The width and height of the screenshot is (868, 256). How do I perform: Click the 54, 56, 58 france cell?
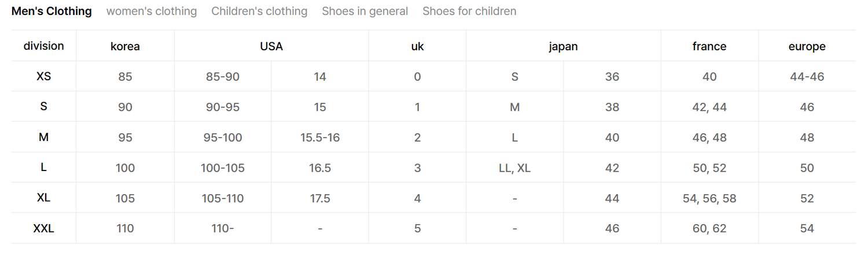(x=709, y=198)
